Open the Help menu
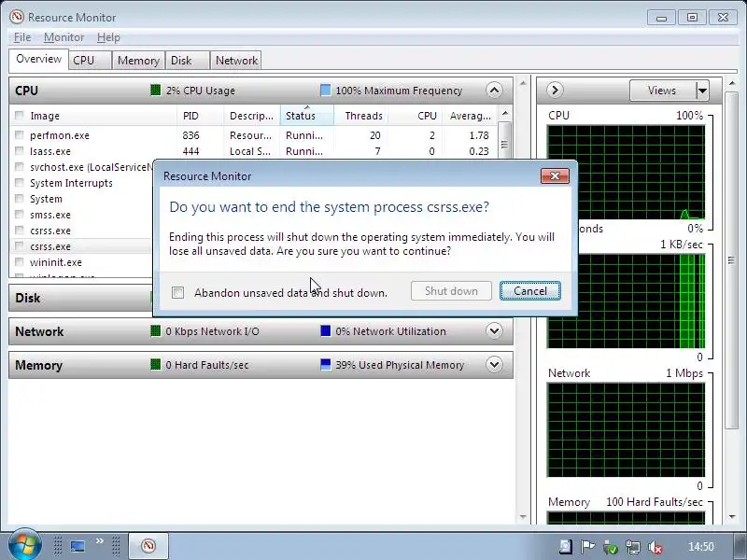Viewport: 747px width, 560px height. [108, 37]
